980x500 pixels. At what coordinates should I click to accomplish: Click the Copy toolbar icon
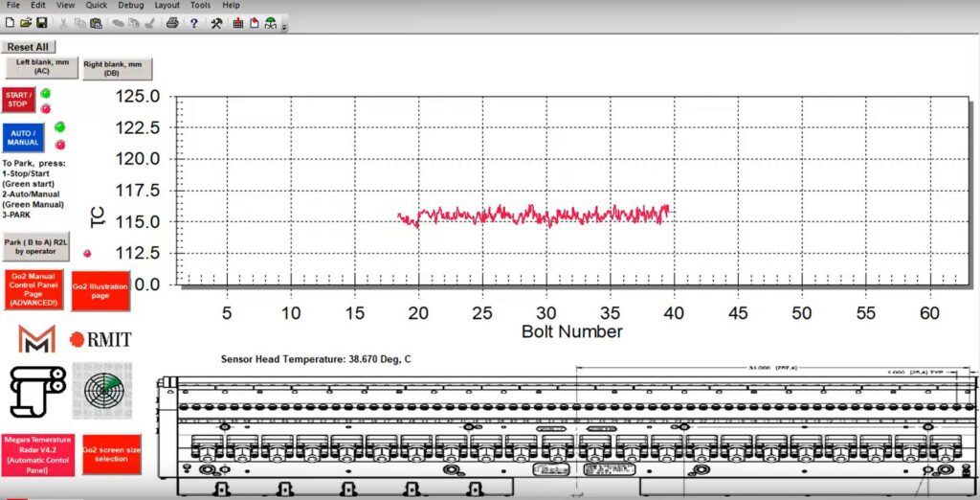(x=80, y=23)
